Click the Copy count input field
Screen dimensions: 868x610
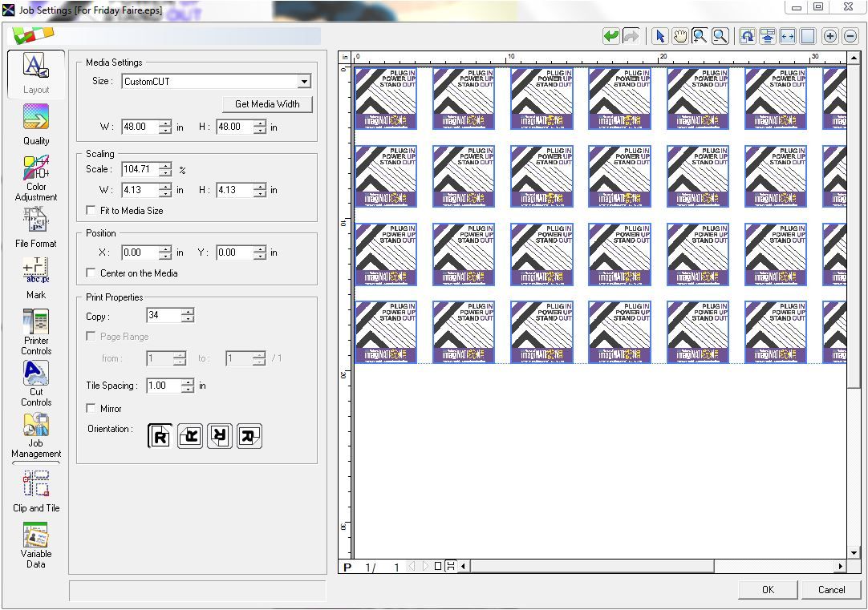tap(164, 315)
